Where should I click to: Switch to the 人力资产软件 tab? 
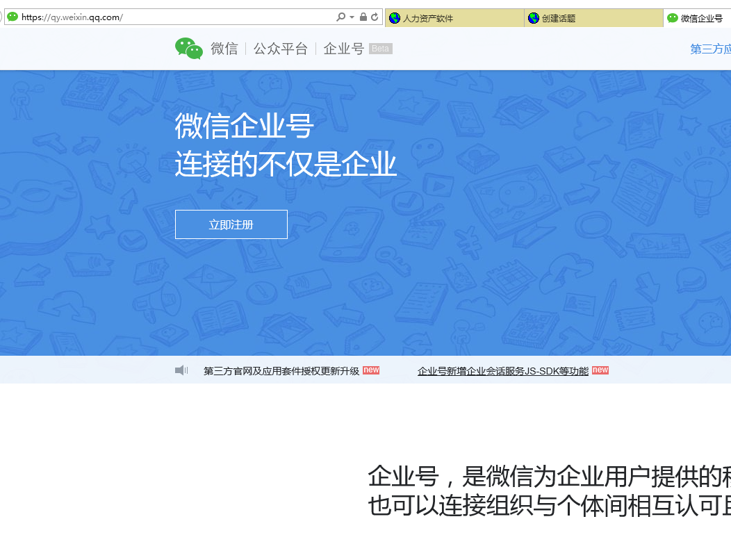454,18
